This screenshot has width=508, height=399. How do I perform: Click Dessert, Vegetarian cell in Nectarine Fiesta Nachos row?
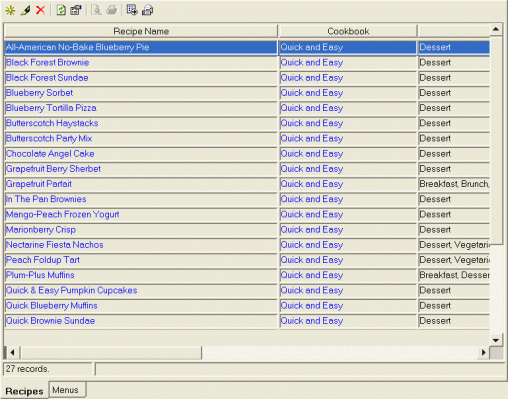[x=454, y=245]
